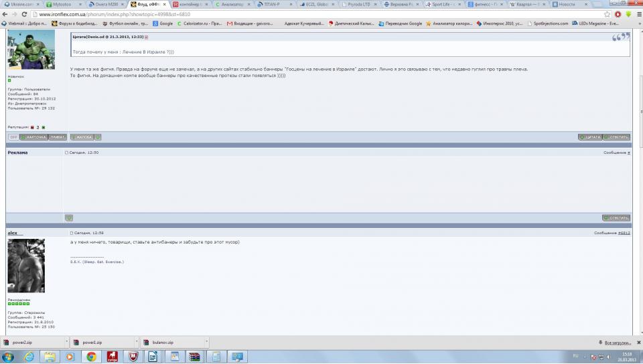Screen dimensions: 643x364
Task: Open Internet Explorer from the taskbar
Action: coord(29,357)
